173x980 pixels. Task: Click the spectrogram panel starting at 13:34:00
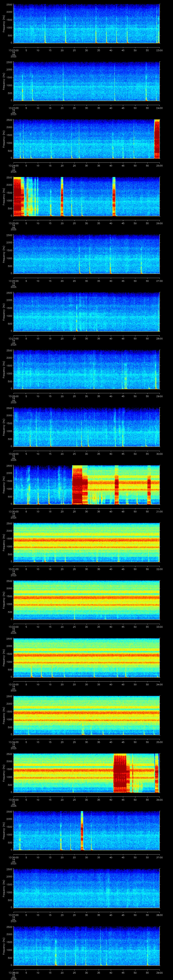(x=86, y=716)
